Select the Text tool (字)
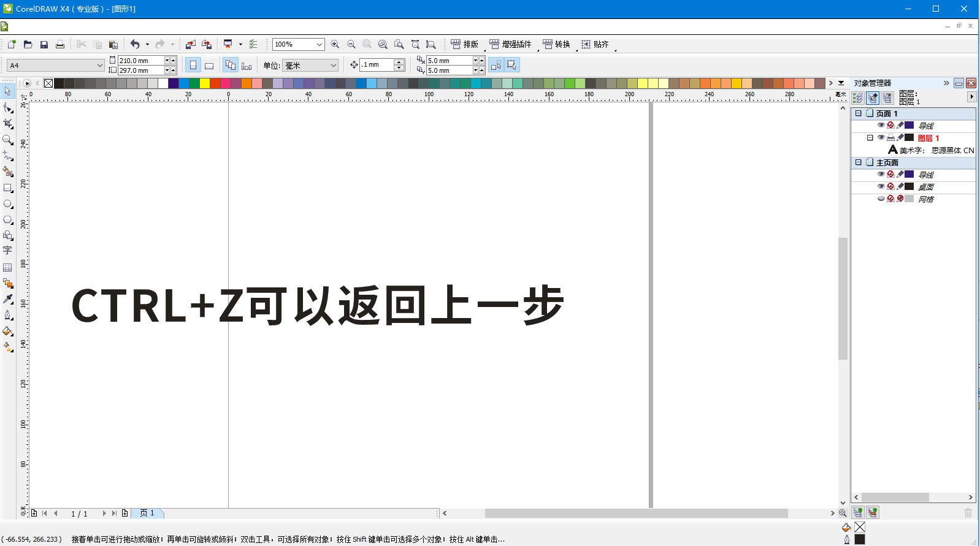 point(7,251)
